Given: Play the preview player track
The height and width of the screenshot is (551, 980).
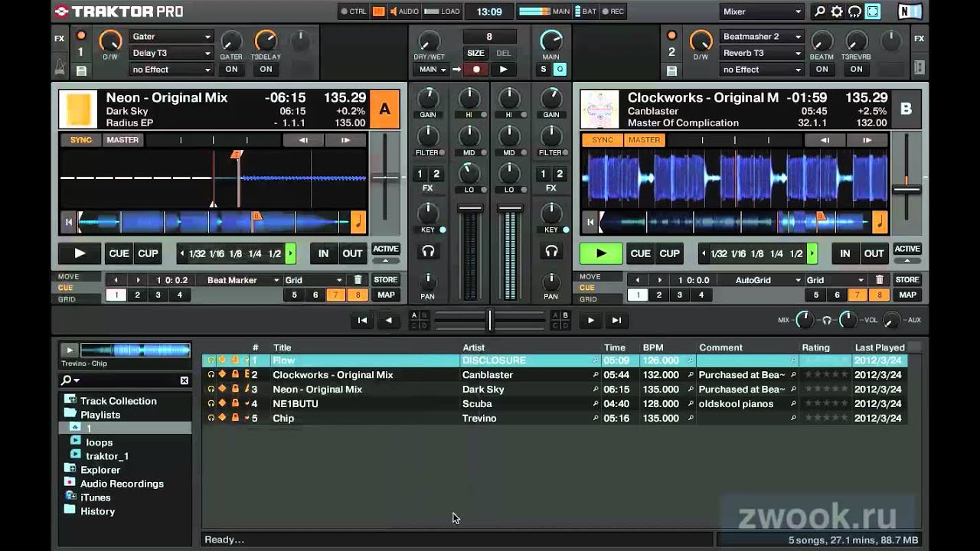Looking at the screenshot, I should coord(70,350).
